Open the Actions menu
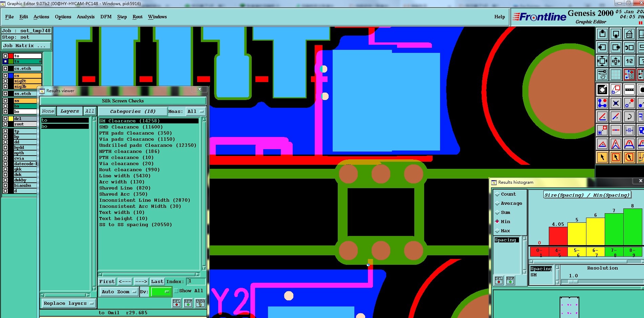This screenshot has width=644, height=318. 41,17
